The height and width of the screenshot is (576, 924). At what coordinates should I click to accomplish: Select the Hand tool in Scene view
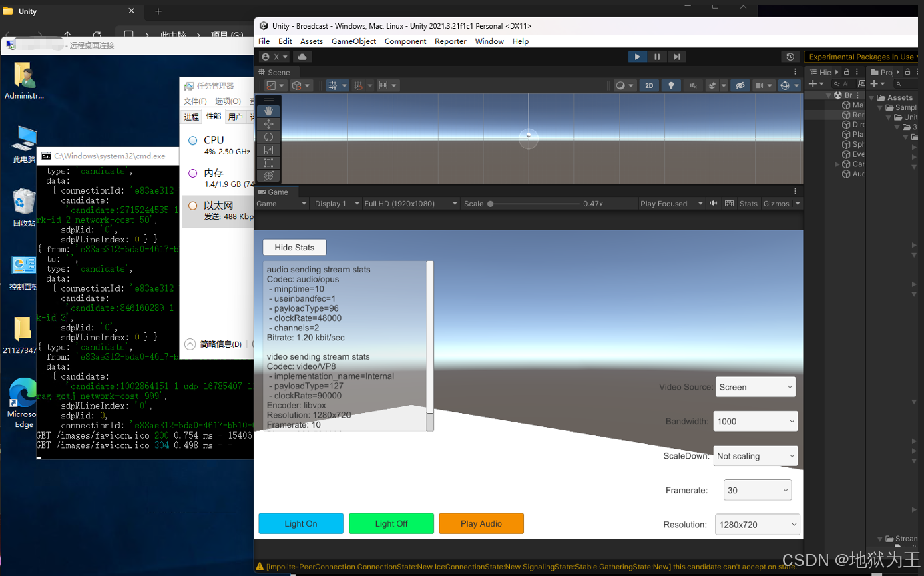[268, 111]
